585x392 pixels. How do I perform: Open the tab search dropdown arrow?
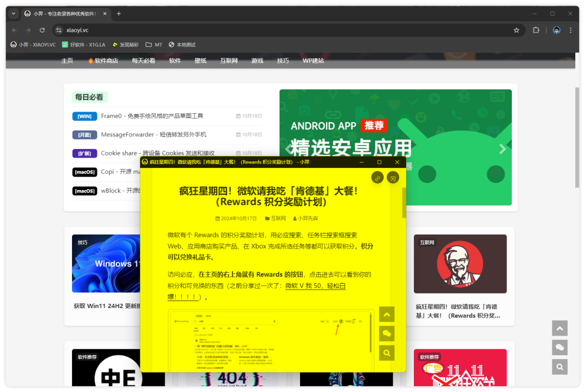point(14,14)
